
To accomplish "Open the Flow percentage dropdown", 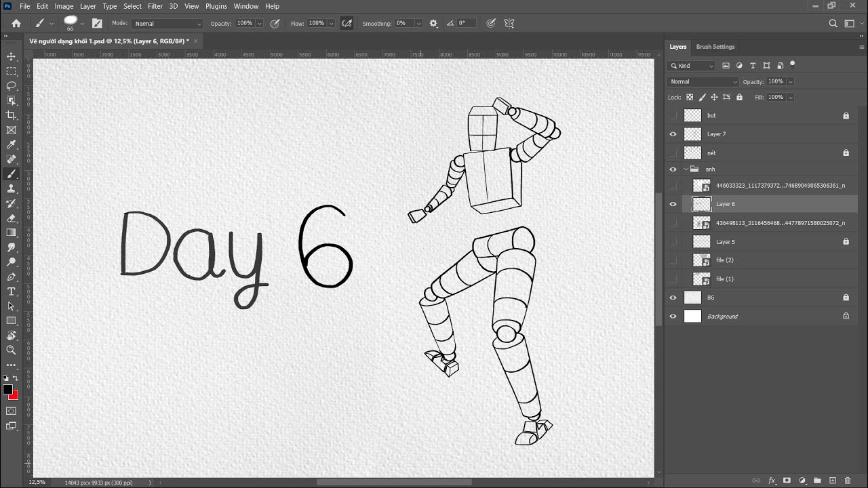I will 331,24.
